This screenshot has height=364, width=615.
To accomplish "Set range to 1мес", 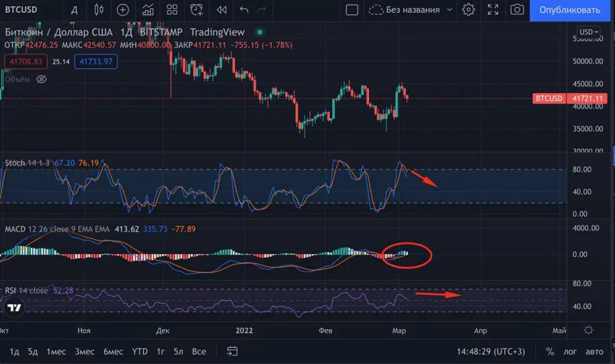I will (56, 352).
